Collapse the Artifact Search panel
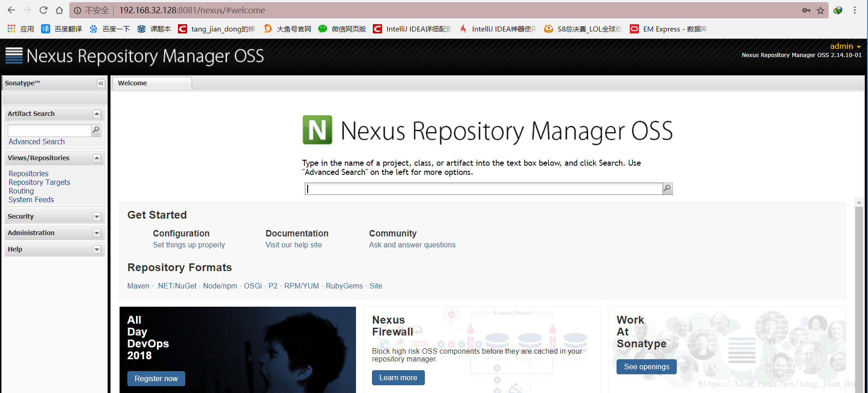868x393 pixels. point(97,114)
